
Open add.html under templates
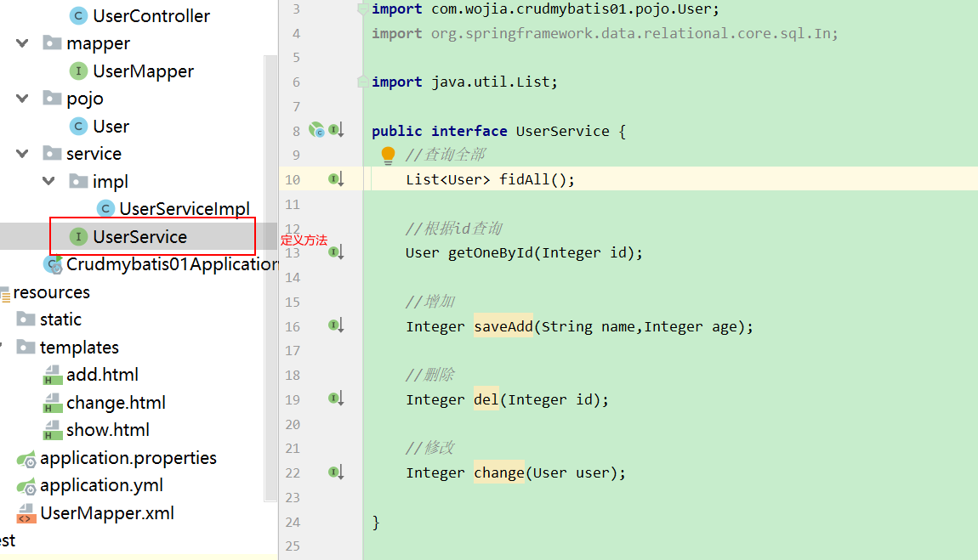point(102,375)
